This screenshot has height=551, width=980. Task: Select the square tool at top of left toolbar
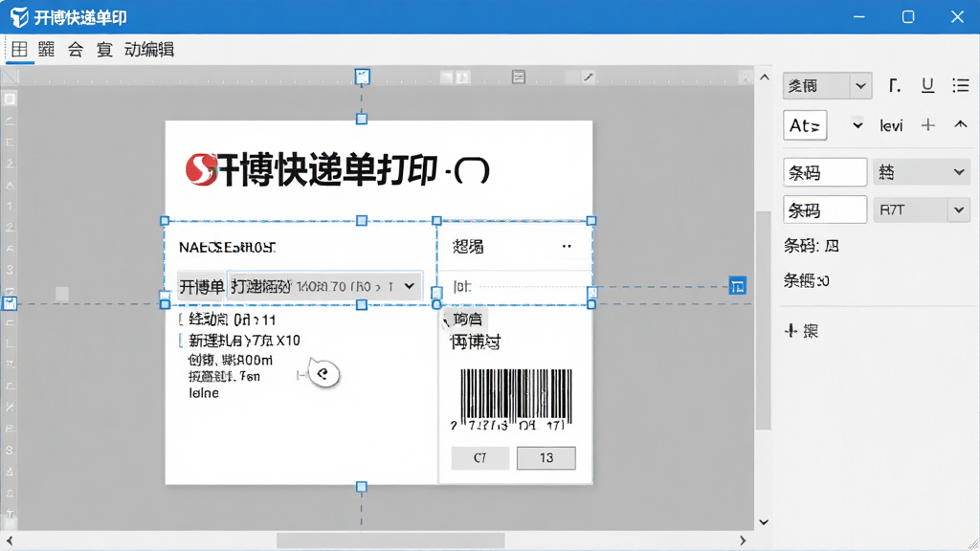(10, 99)
